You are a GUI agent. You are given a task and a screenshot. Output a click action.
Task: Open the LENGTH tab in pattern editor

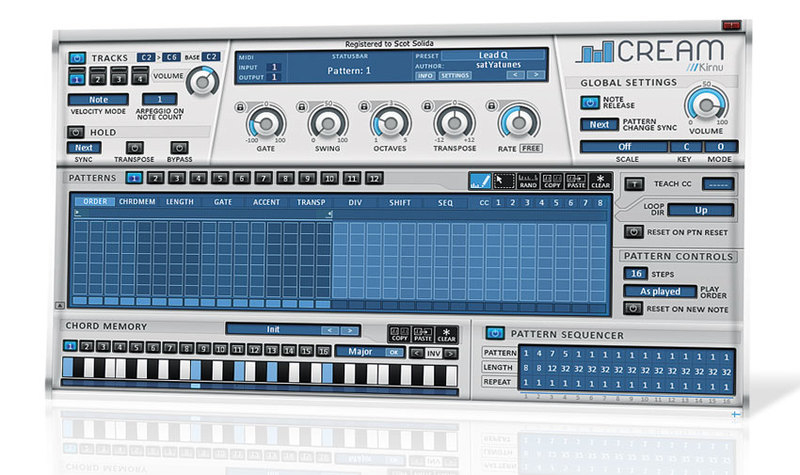(180, 202)
